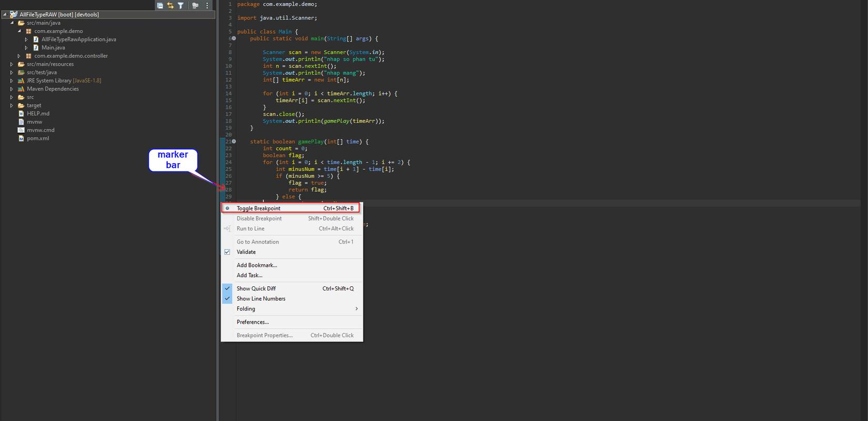The image size is (868, 421).
Task: Collapse the com.example.demo package arrow
Action: pyautogui.click(x=19, y=31)
